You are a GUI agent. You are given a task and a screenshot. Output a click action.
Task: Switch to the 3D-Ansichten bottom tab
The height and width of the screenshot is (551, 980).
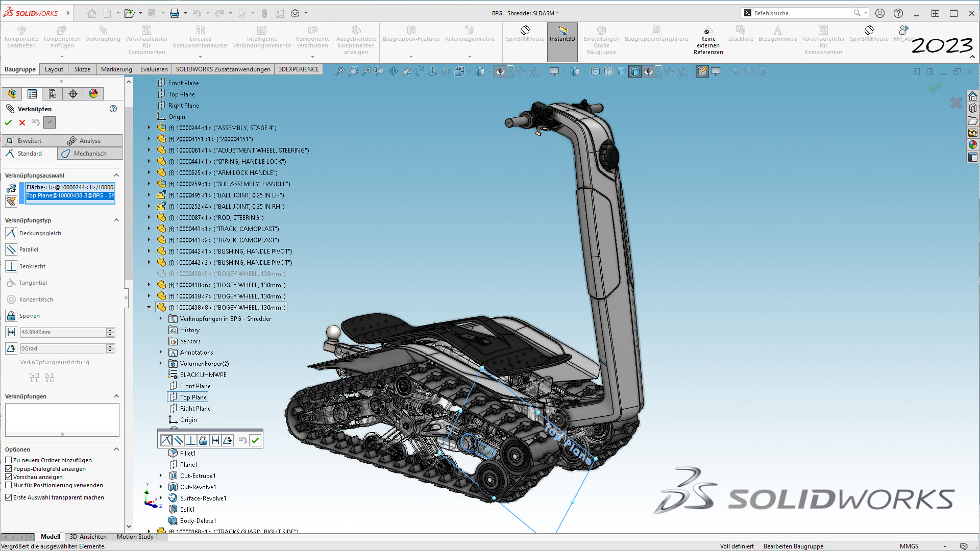point(88,537)
